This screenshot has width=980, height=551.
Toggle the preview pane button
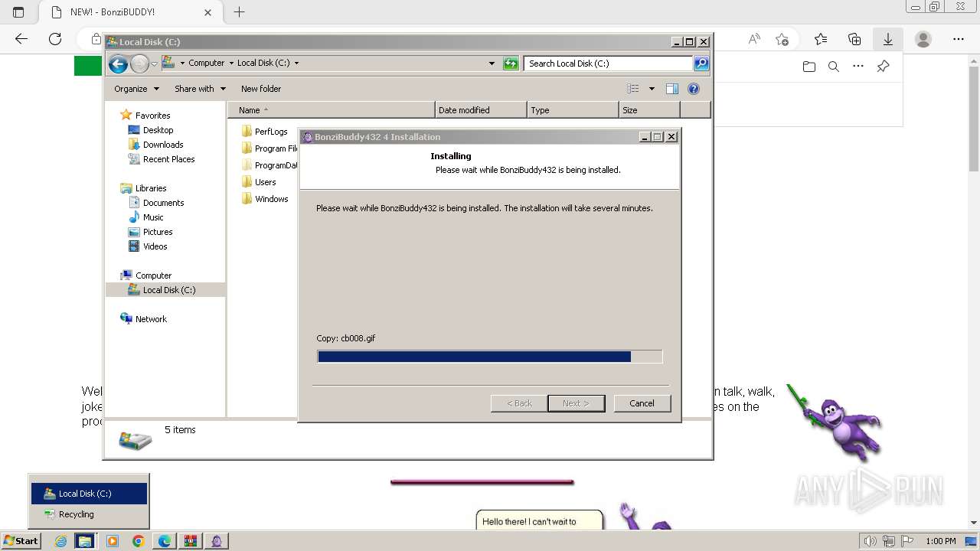pos(672,89)
